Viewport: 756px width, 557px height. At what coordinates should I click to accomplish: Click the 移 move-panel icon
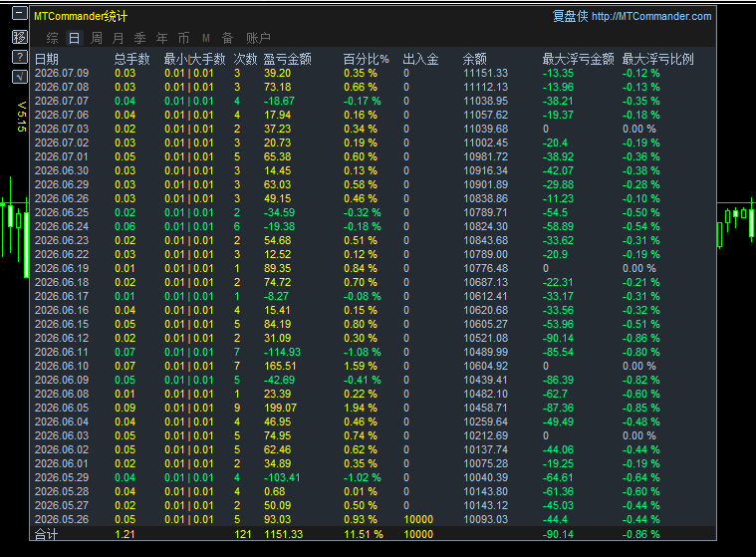pyautogui.click(x=19, y=37)
